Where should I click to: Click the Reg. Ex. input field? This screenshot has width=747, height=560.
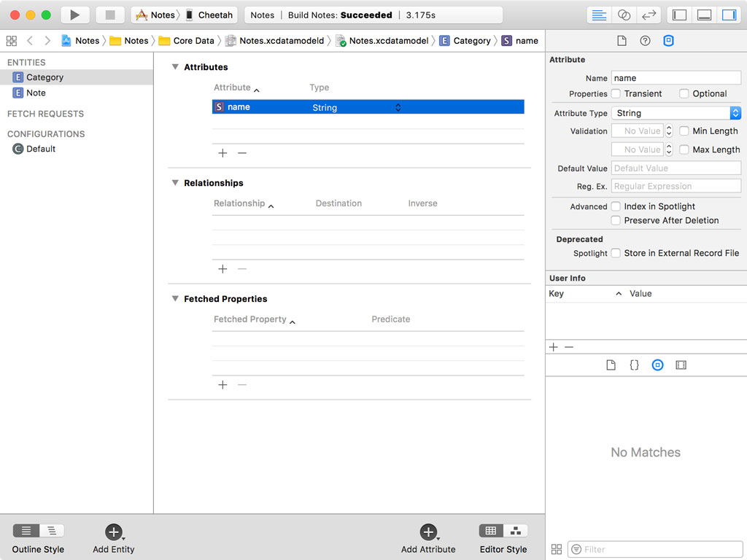(x=676, y=186)
